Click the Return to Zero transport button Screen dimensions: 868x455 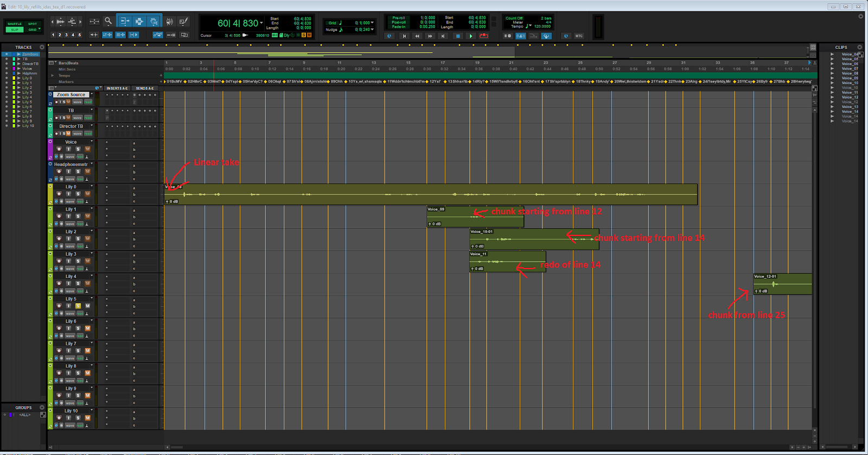coord(404,36)
